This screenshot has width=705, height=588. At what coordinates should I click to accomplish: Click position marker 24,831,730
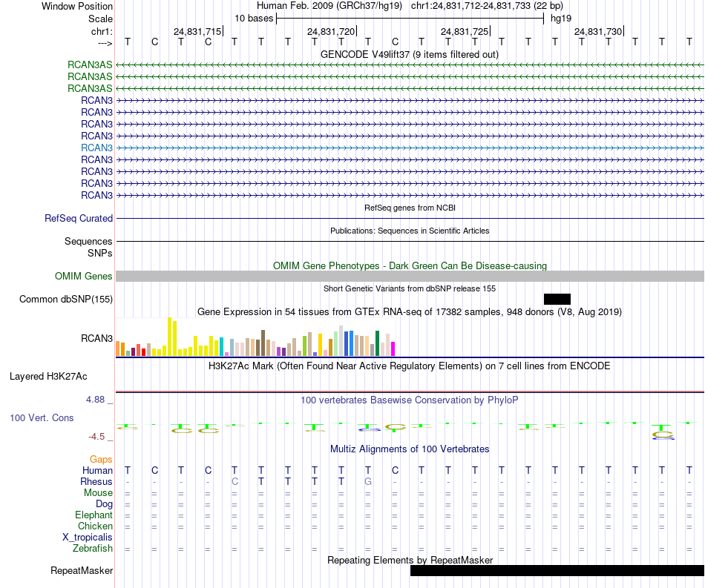tap(598, 31)
